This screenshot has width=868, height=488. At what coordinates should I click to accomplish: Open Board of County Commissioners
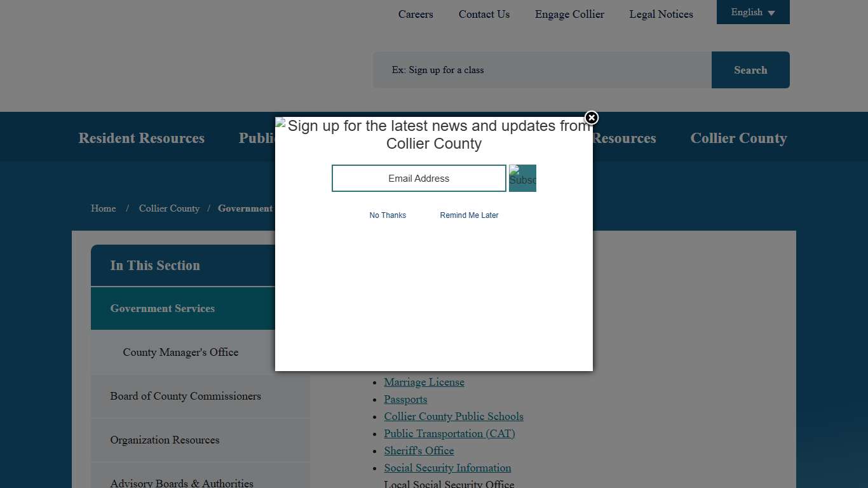[186, 396]
